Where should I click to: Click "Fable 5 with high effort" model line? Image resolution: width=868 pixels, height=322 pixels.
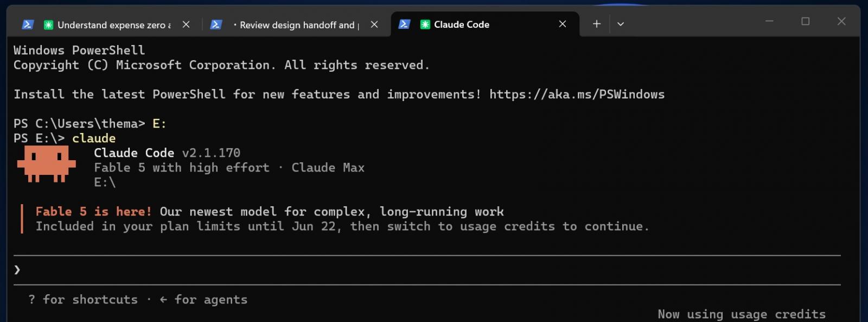182,168
